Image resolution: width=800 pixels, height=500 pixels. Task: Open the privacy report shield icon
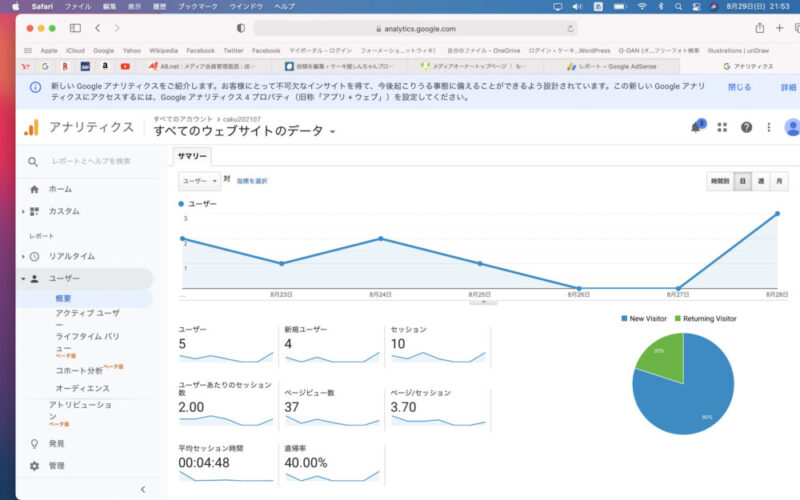(x=241, y=28)
